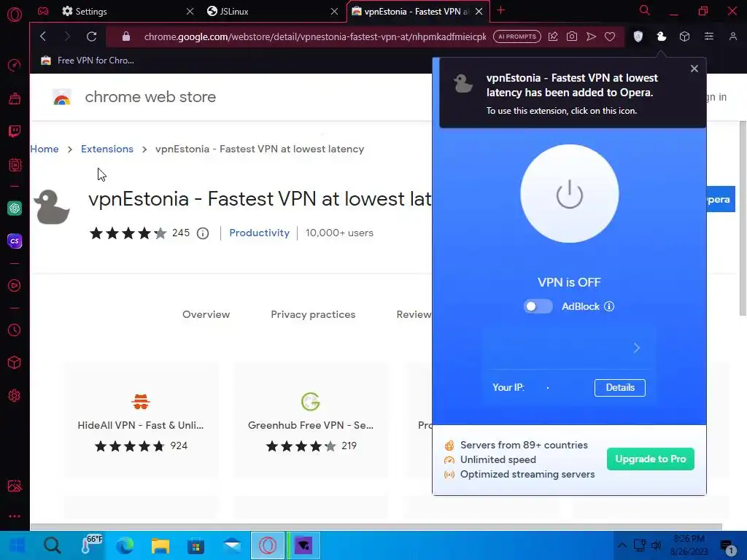Go back to previous page
The height and width of the screenshot is (560, 747).
click(43, 36)
